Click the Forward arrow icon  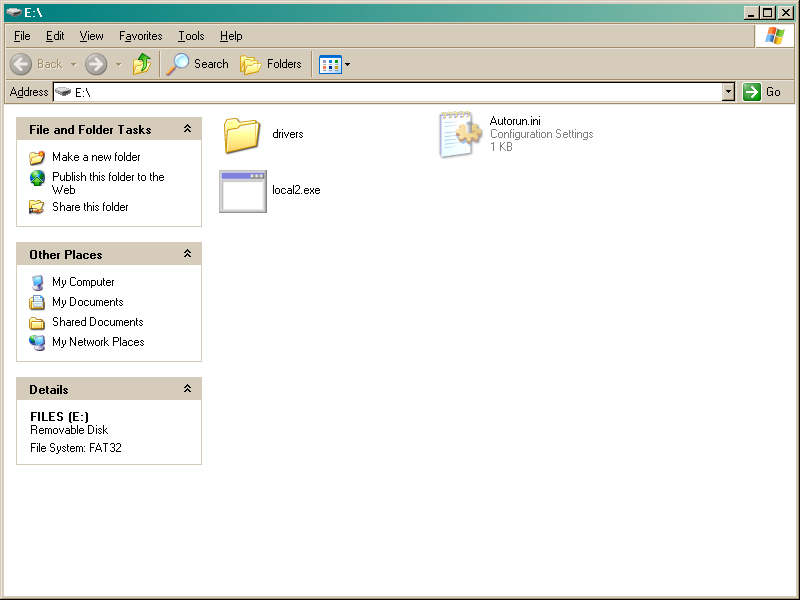coord(96,64)
